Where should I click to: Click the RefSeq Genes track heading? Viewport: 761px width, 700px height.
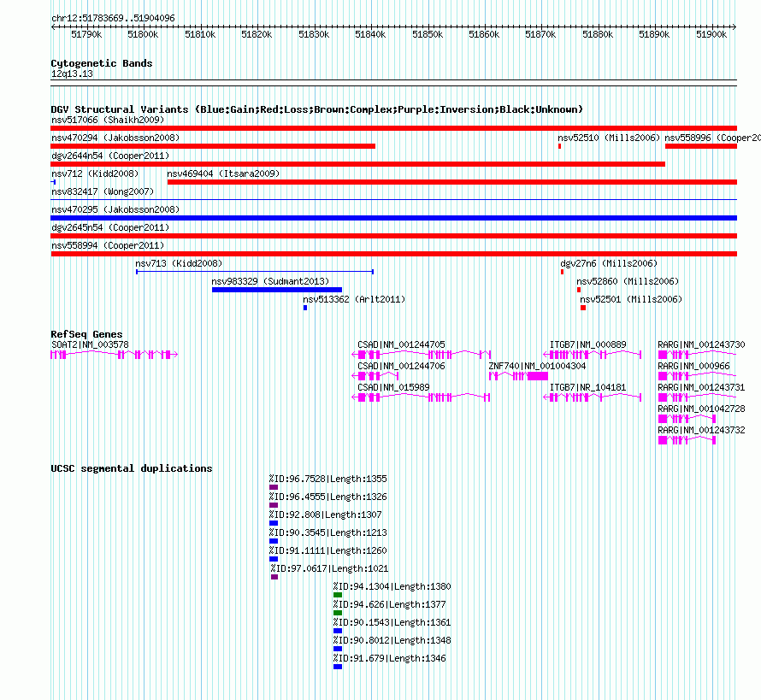click(x=86, y=333)
